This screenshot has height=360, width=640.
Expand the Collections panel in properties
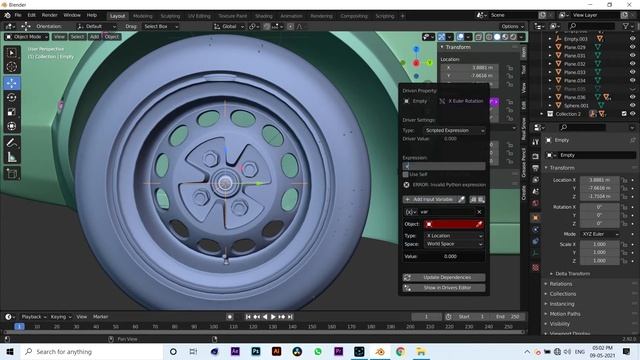click(x=562, y=294)
